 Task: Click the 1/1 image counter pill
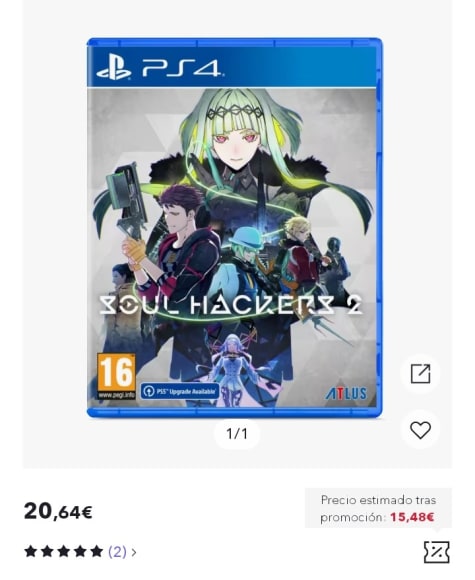pos(237,434)
